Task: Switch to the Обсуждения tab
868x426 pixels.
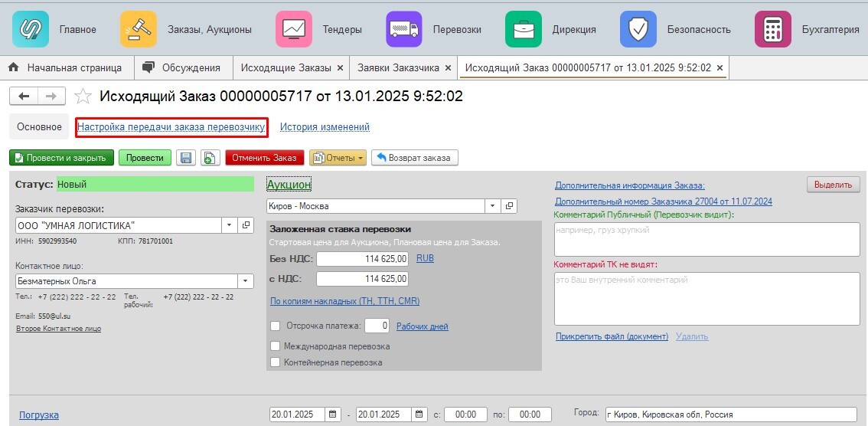Action: (183, 67)
